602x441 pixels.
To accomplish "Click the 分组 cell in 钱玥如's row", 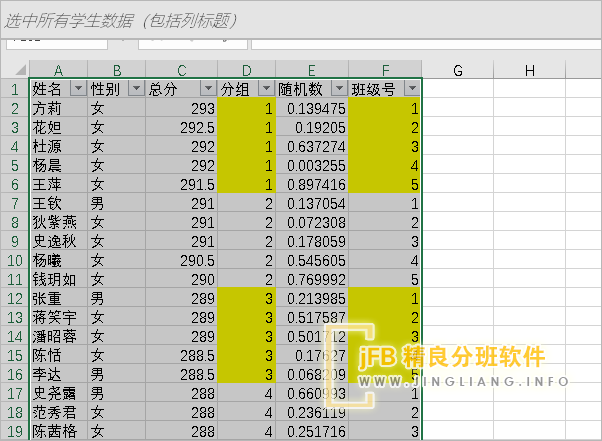I will click(x=246, y=279).
